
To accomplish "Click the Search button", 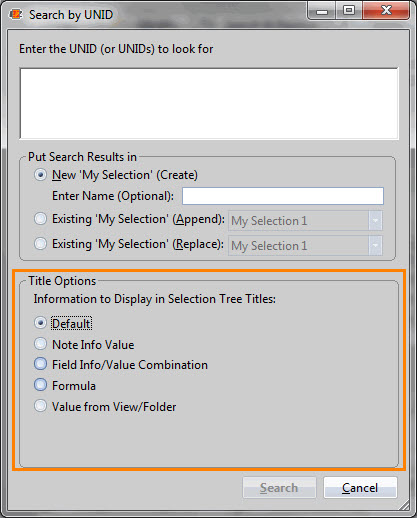I will 279,488.
